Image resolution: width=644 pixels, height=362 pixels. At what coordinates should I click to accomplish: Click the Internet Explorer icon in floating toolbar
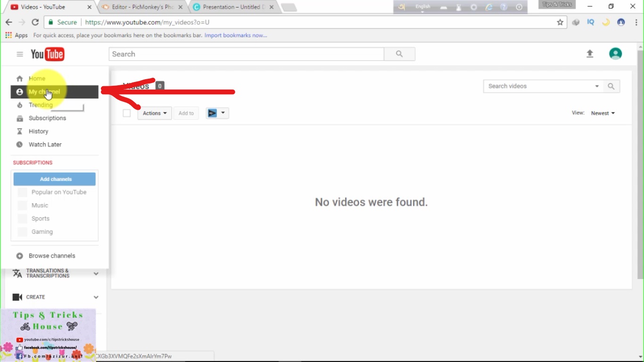489,8
